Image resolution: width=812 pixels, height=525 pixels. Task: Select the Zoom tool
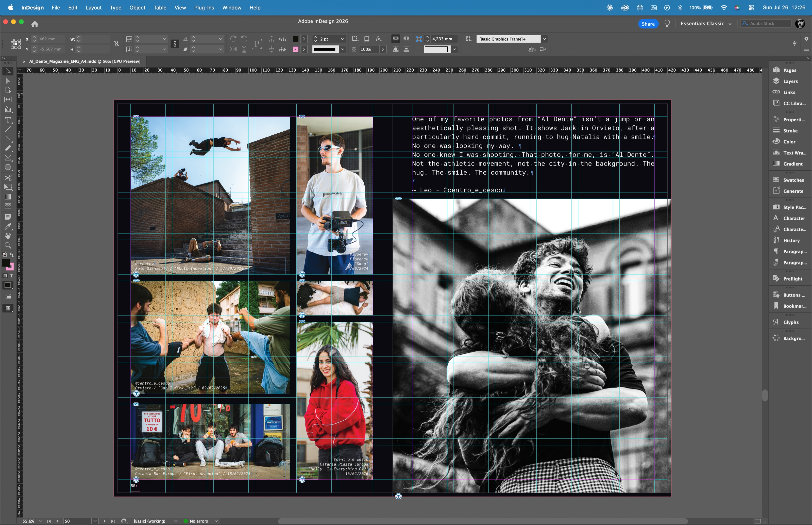pos(8,245)
